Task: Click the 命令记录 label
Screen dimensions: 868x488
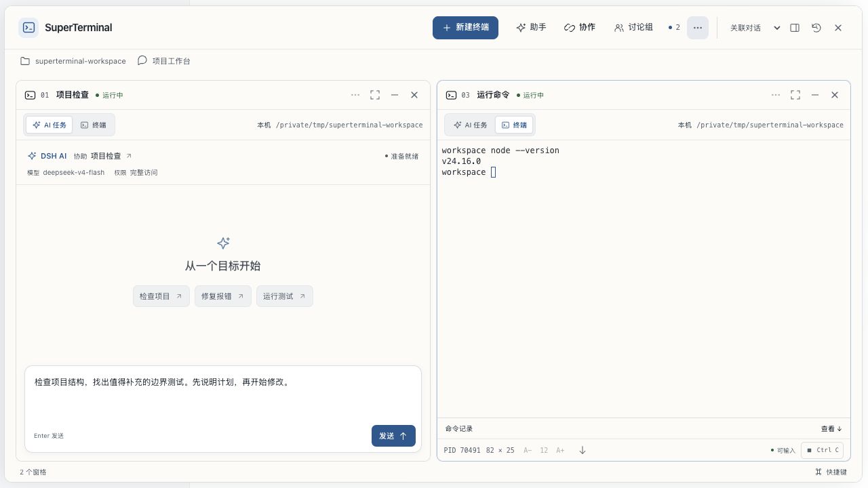Action: (x=459, y=428)
